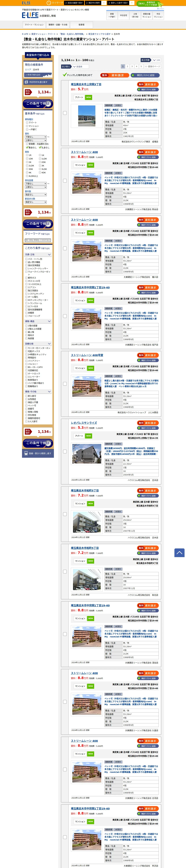Open the 築年数 指定なし dropdown
This screenshot has width=186, height=868.
click(x=36, y=194)
